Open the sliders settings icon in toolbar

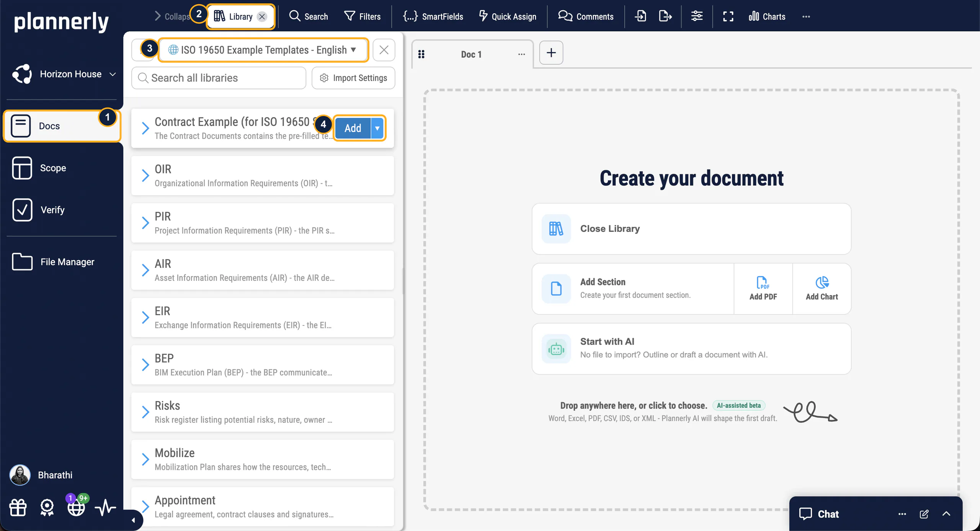pos(697,16)
